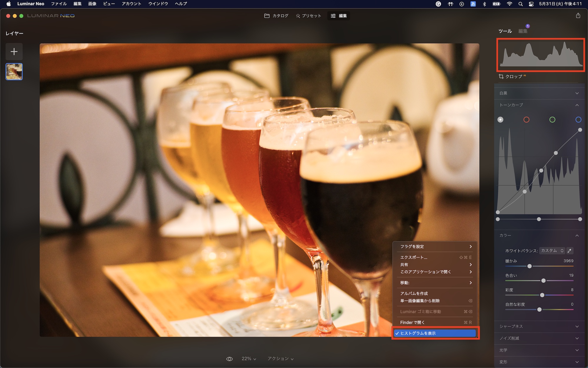This screenshot has height=368, width=588.
Task: Expand the シャープネス panel
Action: pos(539,326)
